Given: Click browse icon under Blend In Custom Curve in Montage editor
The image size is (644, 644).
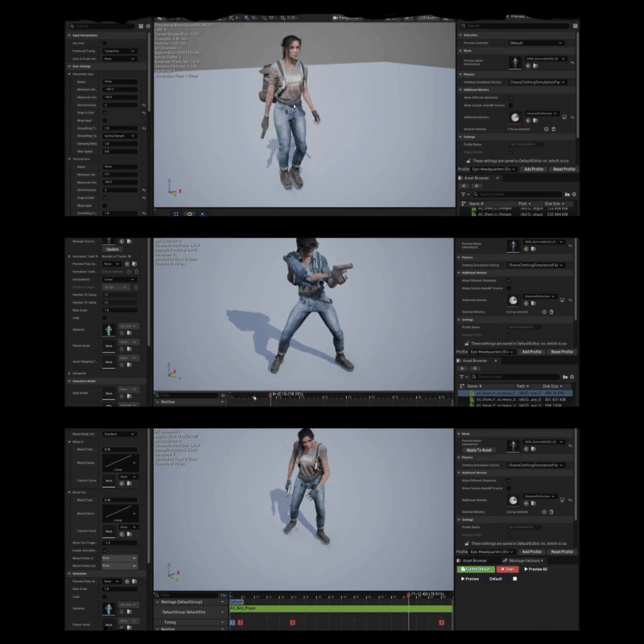Looking at the screenshot, I should point(129,484).
